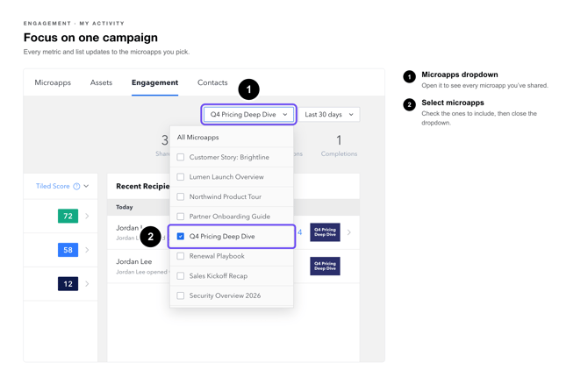Select Security Overview 2026 label text

tap(225, 295)
